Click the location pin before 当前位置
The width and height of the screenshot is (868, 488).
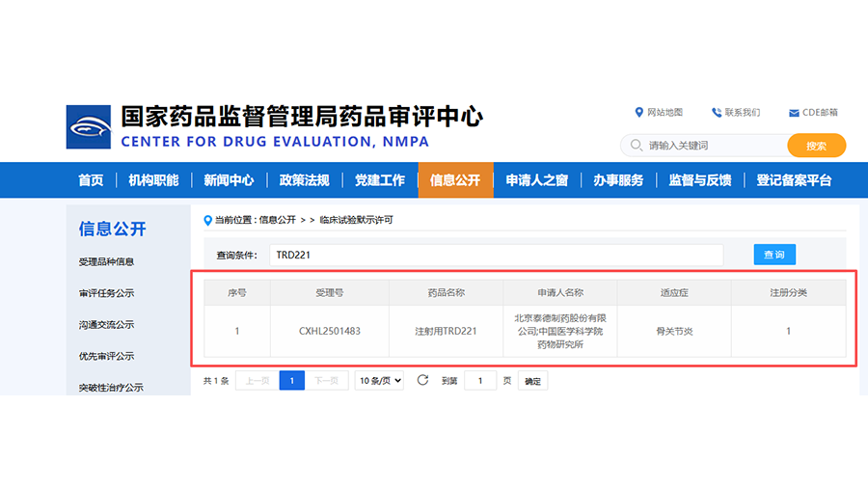(x=207, y=220)
